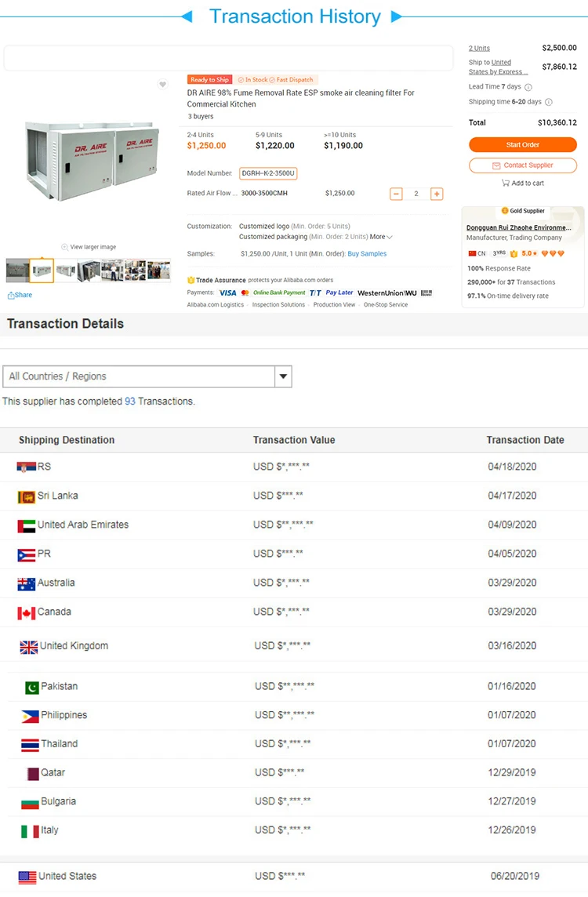Select the last product thumbnail

[159, 270]
